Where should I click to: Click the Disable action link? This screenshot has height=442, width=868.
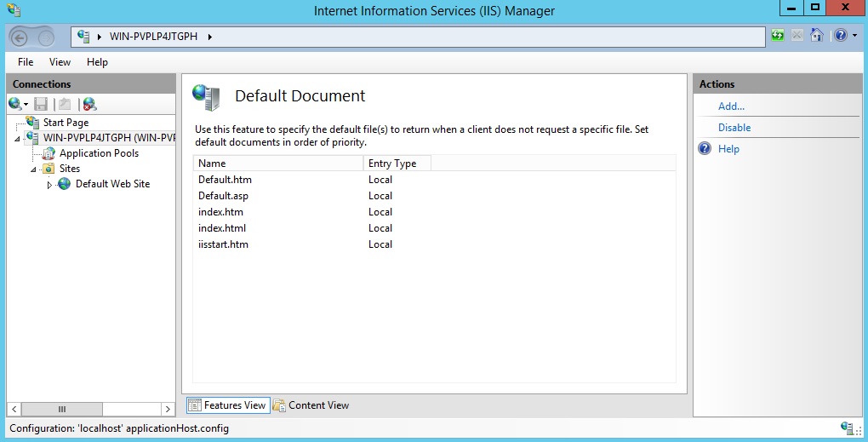tap(734, 128)
